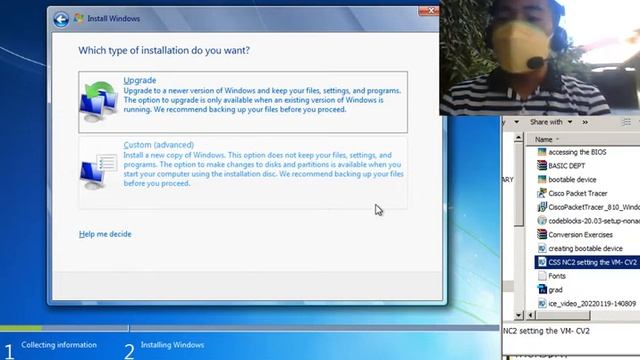Select the Custom install computer icon
This screenshot has height=360, width=640.
coord(98,171)
